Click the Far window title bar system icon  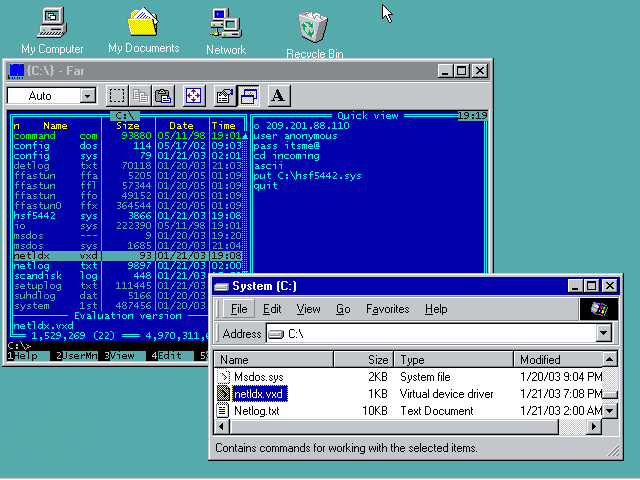(x=16, y=71)
